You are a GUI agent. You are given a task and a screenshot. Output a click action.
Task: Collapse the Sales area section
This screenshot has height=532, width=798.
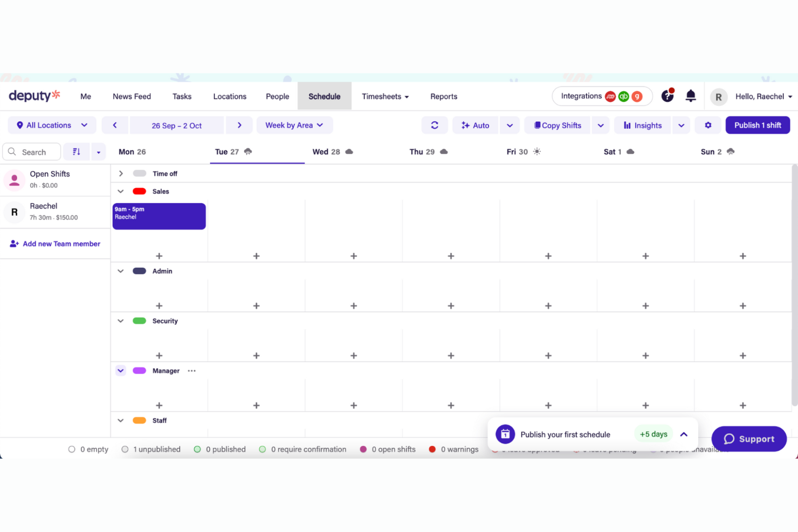click(x=120, y=191)
